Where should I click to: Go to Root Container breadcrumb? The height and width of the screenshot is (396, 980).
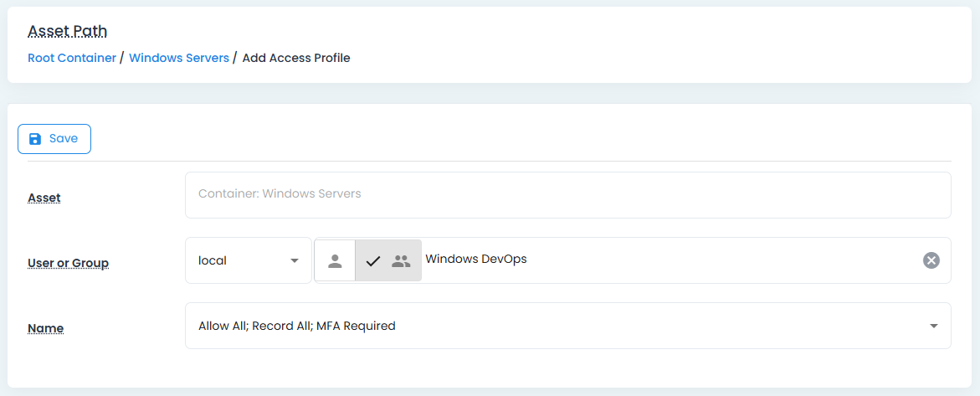click(72, 58)
